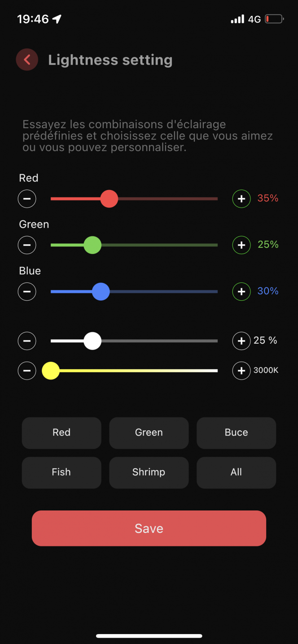Increase color temperature above 3000K
Screen dimensions: 298x644
[x=241, y=371]
